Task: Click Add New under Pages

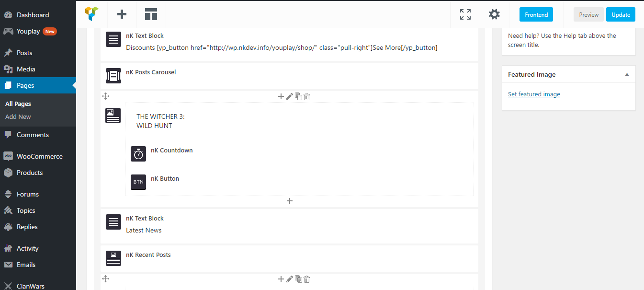Action: (x=18, y=117)
